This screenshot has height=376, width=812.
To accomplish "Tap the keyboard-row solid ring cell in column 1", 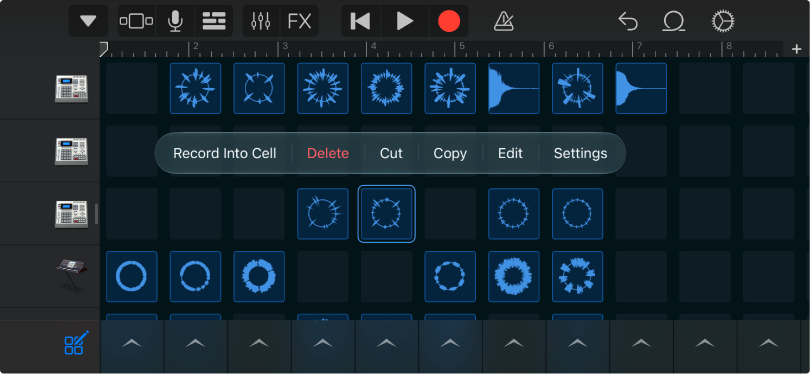I will tap(132, 277).
